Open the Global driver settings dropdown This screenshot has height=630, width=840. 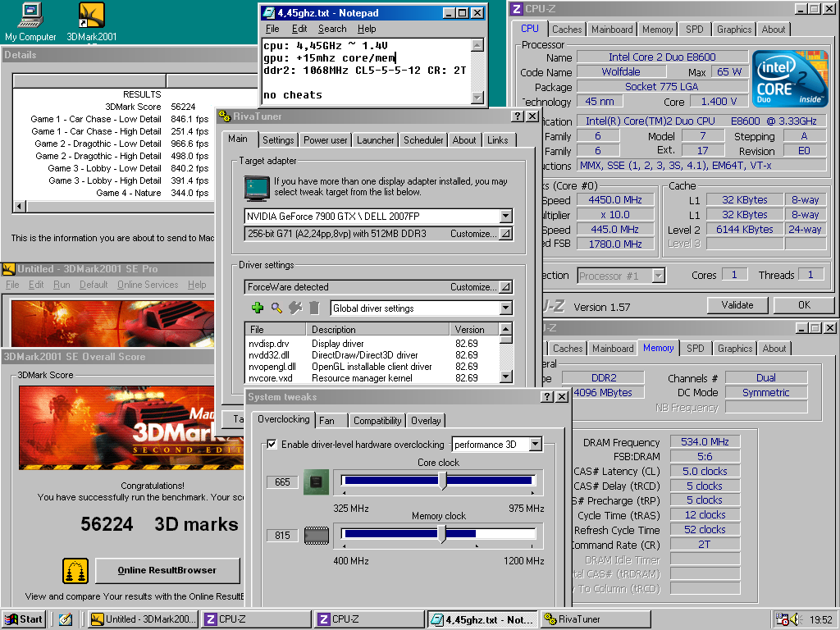click(505, 308)
